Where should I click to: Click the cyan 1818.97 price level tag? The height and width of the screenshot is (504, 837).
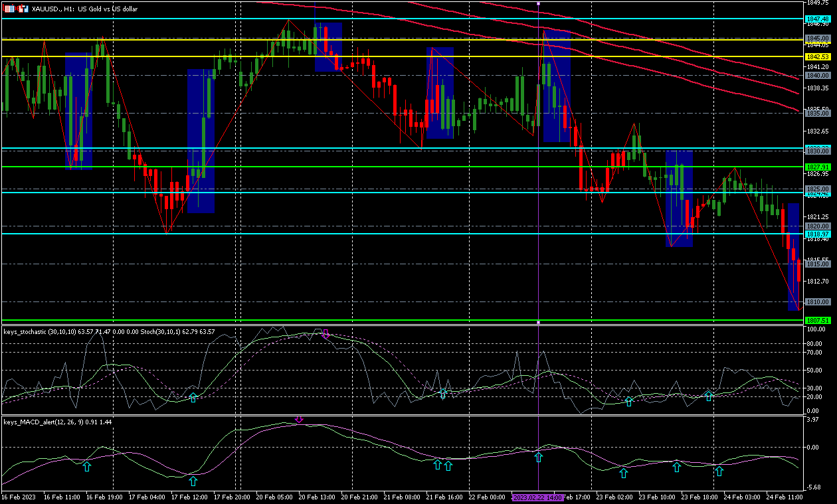point(818,234)
